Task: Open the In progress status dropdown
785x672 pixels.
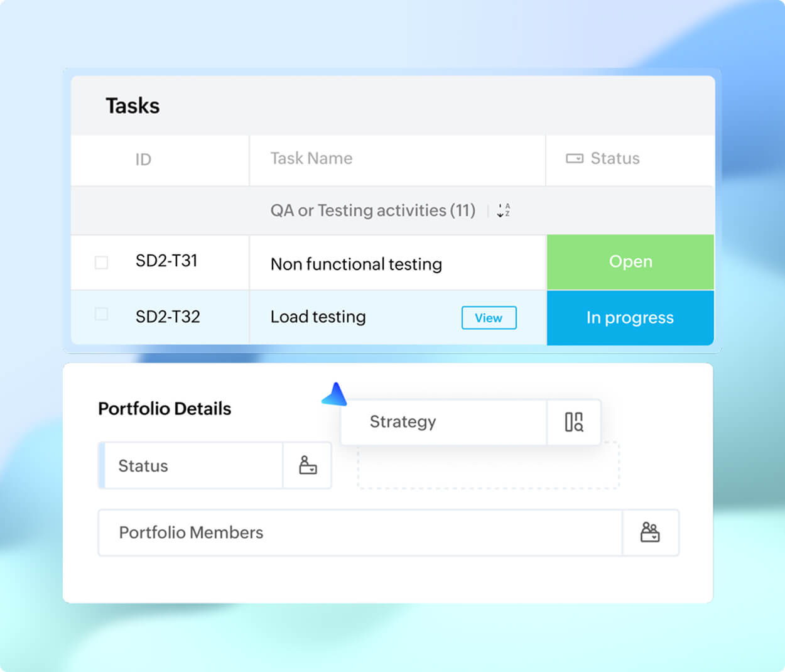Action: (630, 318)
